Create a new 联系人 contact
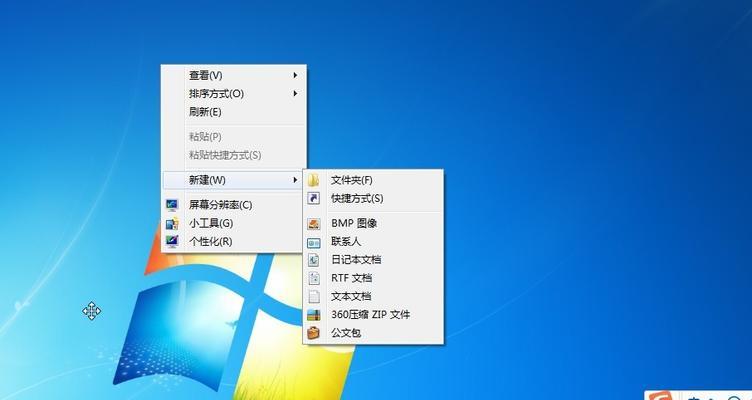Screen dimensions: 752x400 coord(373,241)
